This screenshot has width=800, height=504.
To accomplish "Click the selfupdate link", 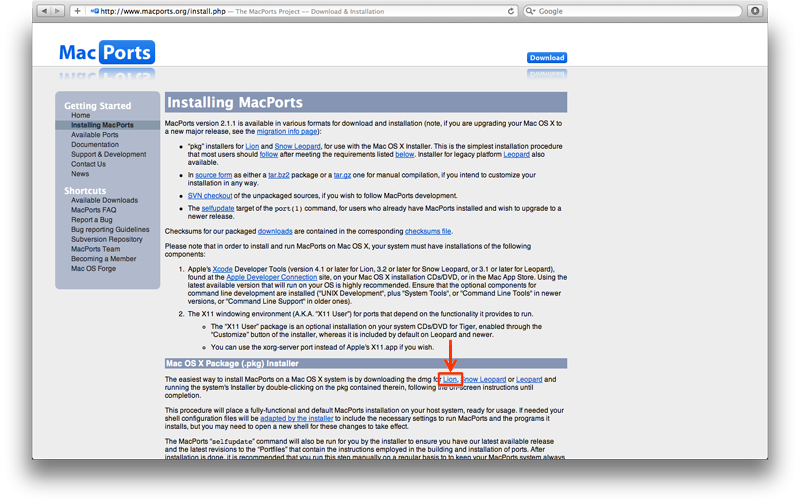I will (218, 208).
